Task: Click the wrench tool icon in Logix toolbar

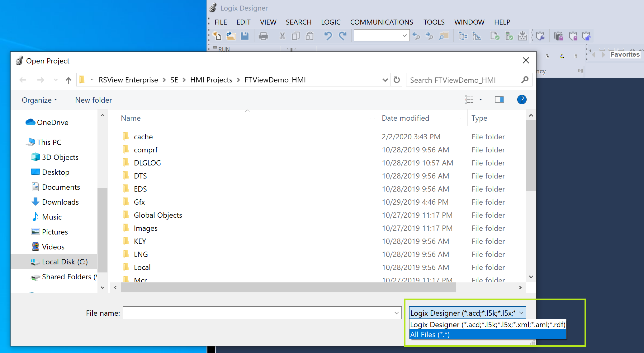Action: 541,36
